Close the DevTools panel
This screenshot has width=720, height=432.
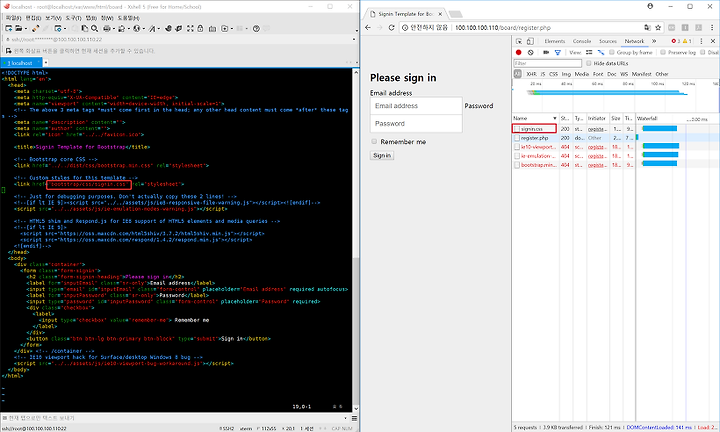click(713, 41)
